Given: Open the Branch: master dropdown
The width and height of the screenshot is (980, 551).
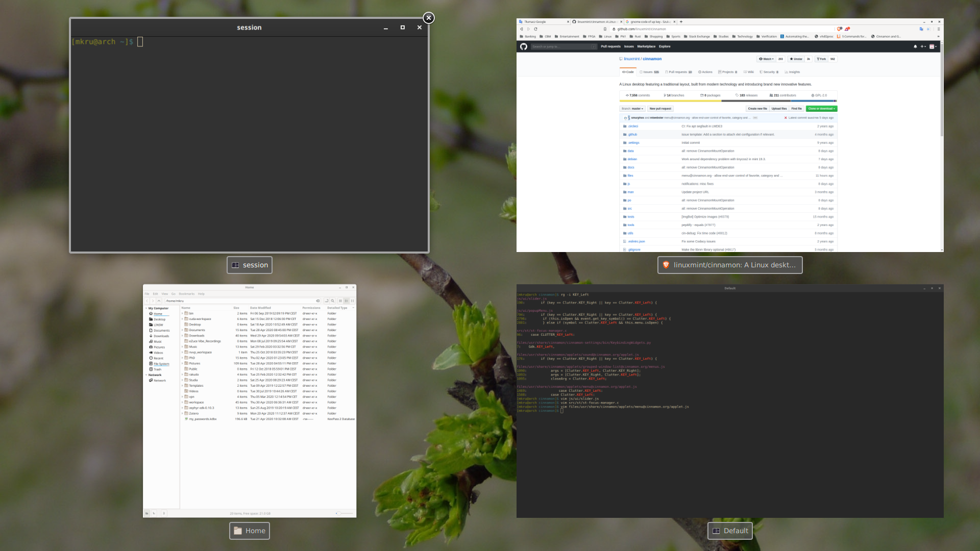Looking at the screenshot, I should 632,109.
